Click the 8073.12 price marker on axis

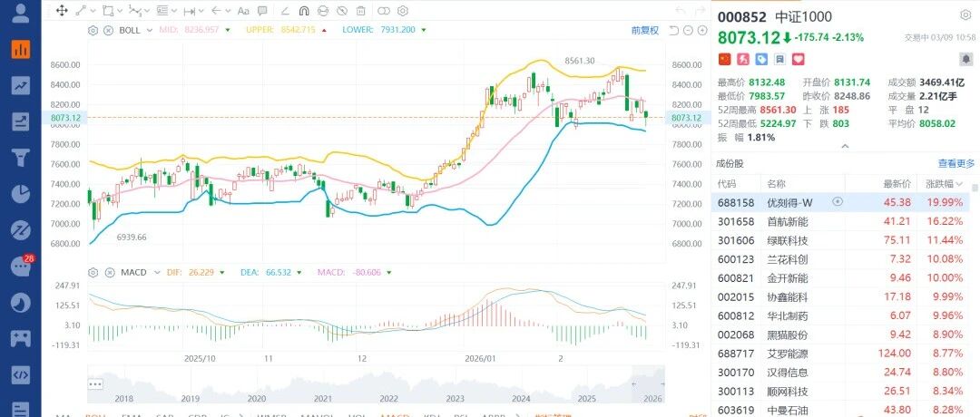[x=689, y=117]
